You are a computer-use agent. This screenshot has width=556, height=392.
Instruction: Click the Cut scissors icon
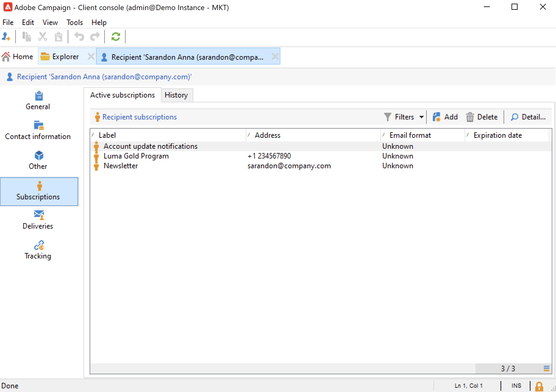(43, 37)
